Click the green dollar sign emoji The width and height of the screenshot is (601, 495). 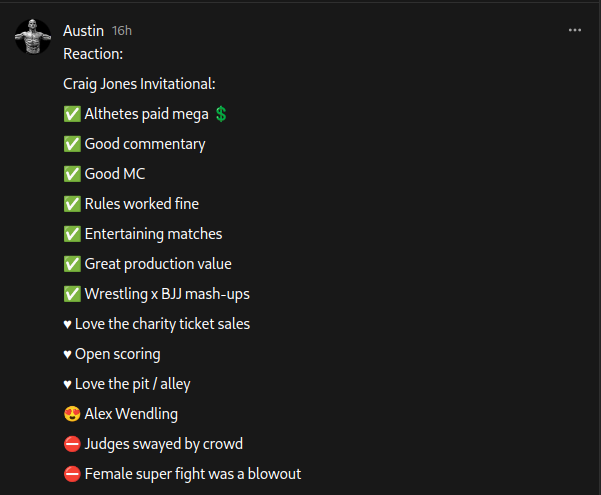point(221,114)
